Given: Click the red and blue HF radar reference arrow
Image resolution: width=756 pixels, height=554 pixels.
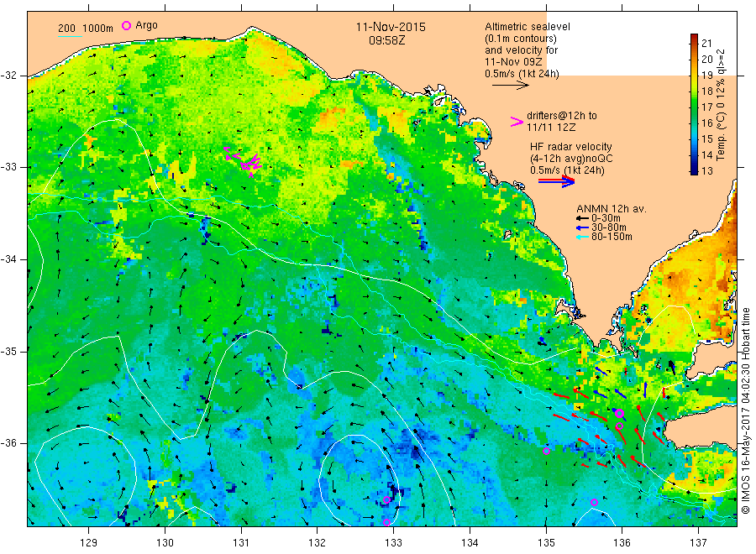Looking at the screenshot, I should (x=556, y=181).
